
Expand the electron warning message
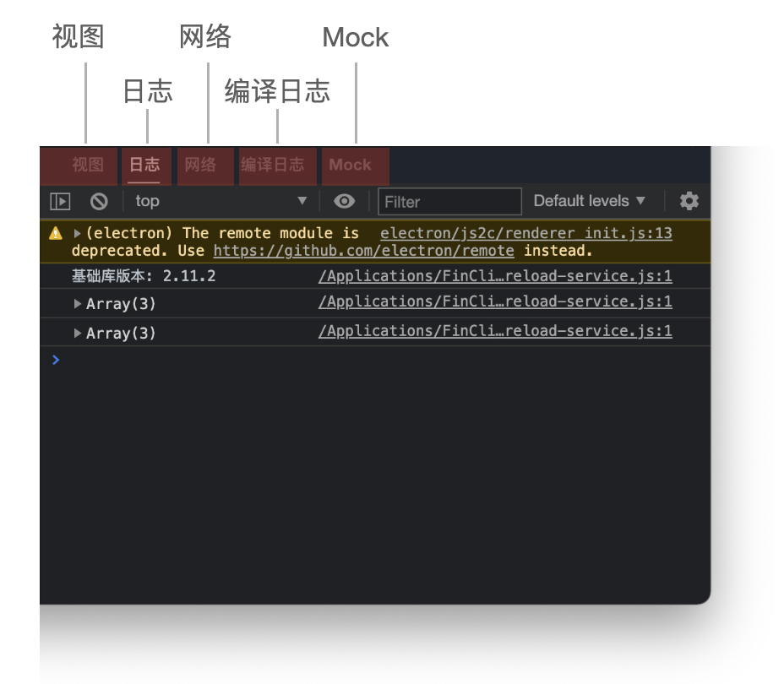77,233
